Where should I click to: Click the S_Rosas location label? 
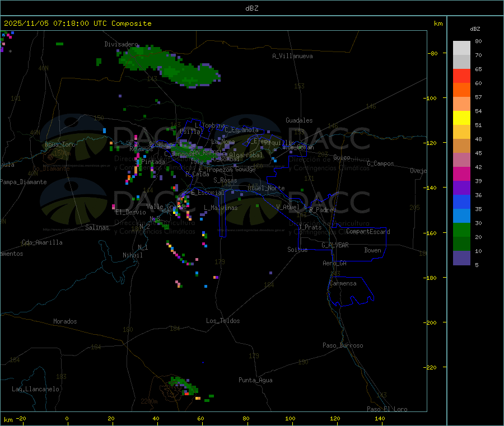(x=225, y=180)
